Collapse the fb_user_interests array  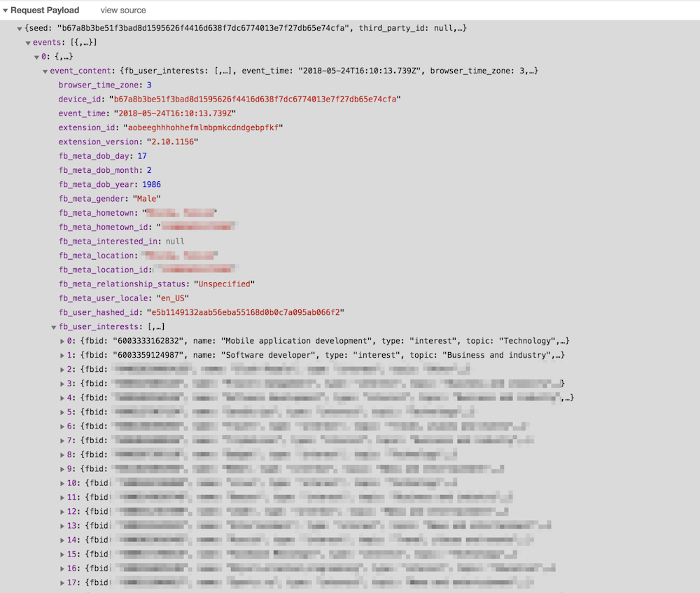[55, 327]
